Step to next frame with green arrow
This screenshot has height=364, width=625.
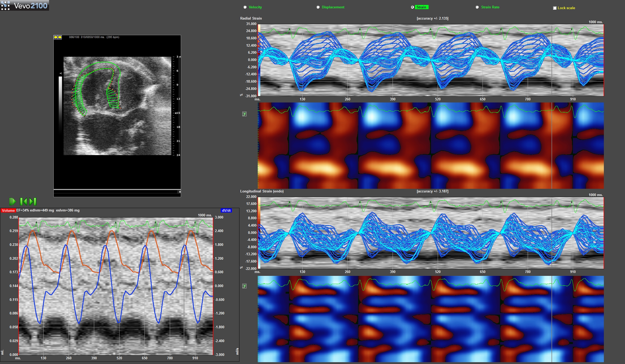coord(33,201)
